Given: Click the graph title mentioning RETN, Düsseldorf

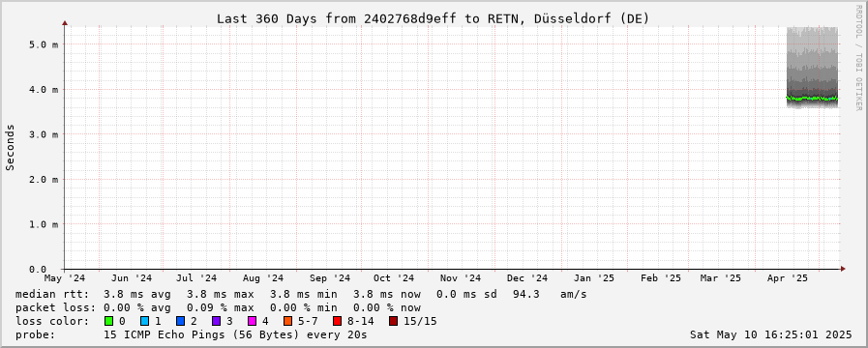Looking at the screenshot, I should pyautogui.click(x=433, y=18).
